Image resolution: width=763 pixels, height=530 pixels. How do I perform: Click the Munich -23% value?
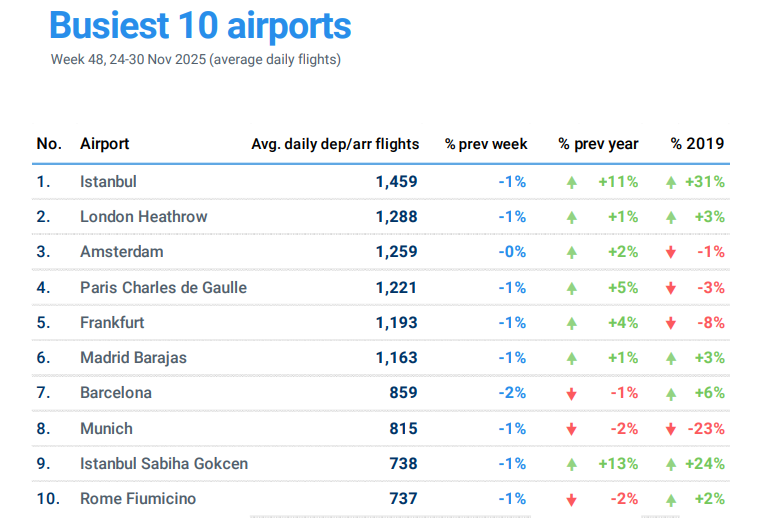pyautogui.click(x=704, y=429)
